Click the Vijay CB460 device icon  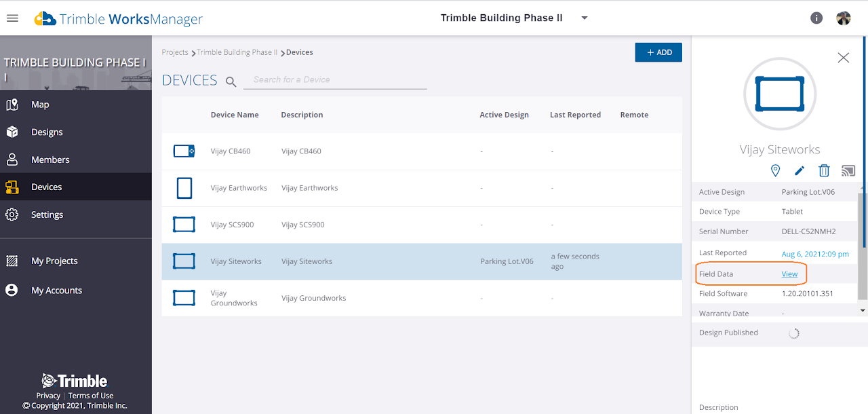(184, 151)
